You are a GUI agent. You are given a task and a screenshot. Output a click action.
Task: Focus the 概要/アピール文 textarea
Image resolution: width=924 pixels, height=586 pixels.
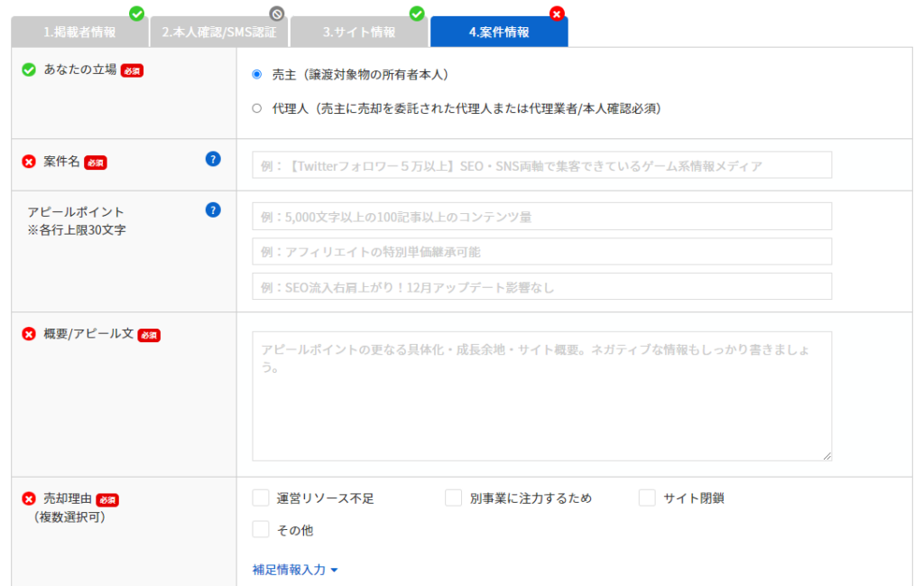541,396
